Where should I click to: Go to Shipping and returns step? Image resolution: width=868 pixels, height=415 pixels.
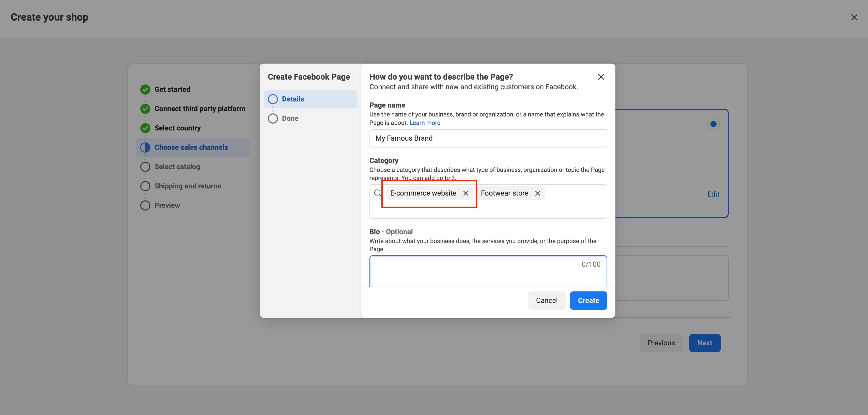pos(187,186)
